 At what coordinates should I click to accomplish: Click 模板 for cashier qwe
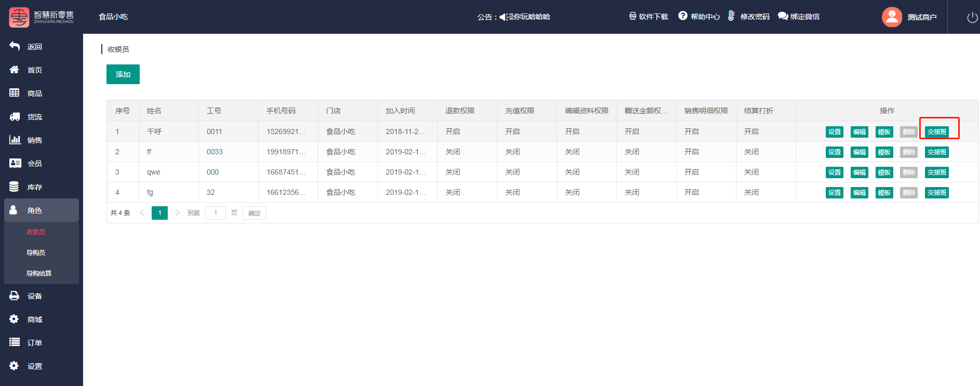coord(884,172)
